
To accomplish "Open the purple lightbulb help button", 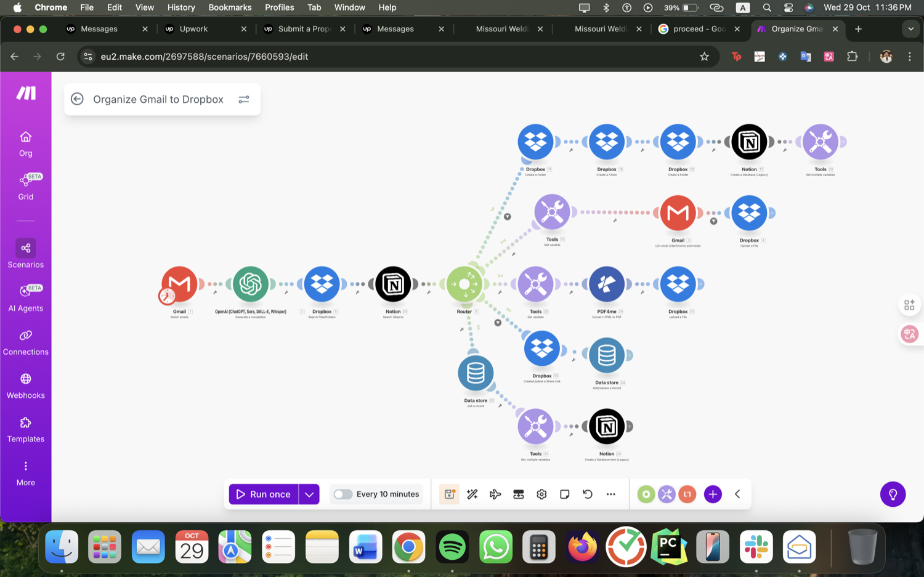I will (x=893, y=494).
